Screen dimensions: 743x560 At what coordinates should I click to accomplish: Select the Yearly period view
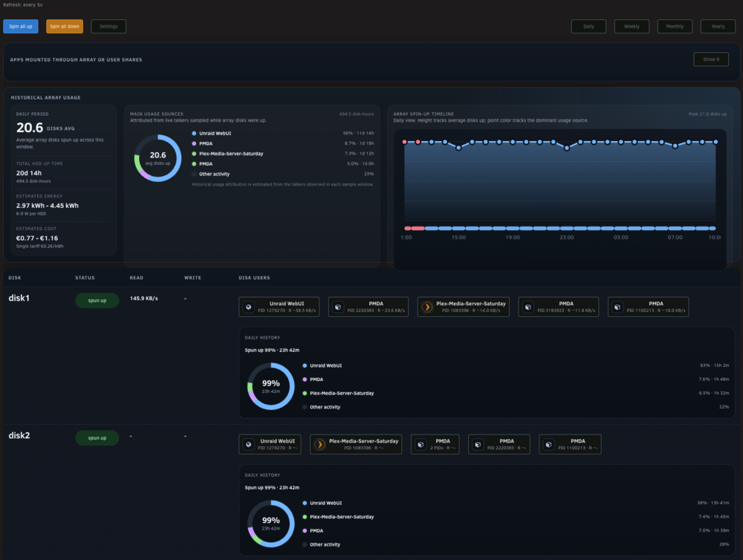coord(718,27)
